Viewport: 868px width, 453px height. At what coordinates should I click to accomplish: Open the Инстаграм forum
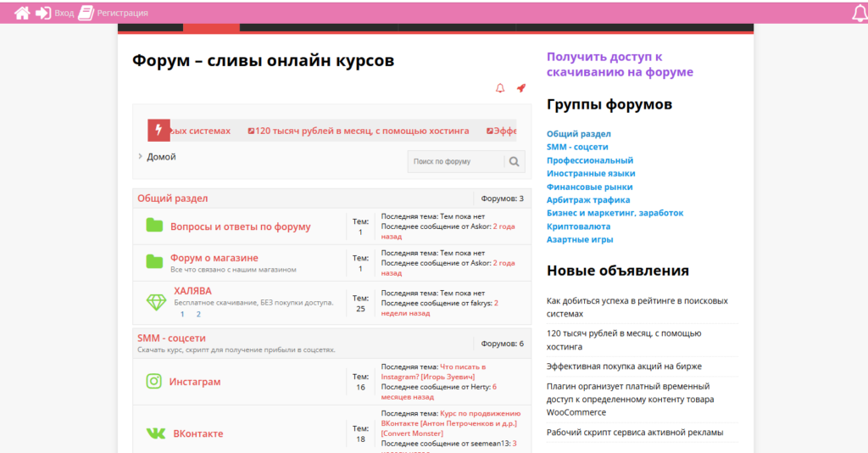point(195,382)
